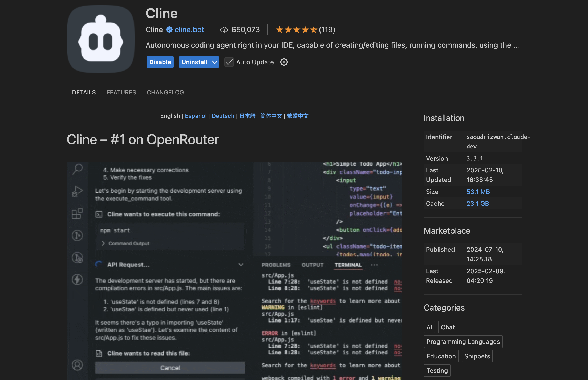Click the search icon in the demo screenshot sidebar
This screenshot has width=588, height=380.
click(78, 169)
